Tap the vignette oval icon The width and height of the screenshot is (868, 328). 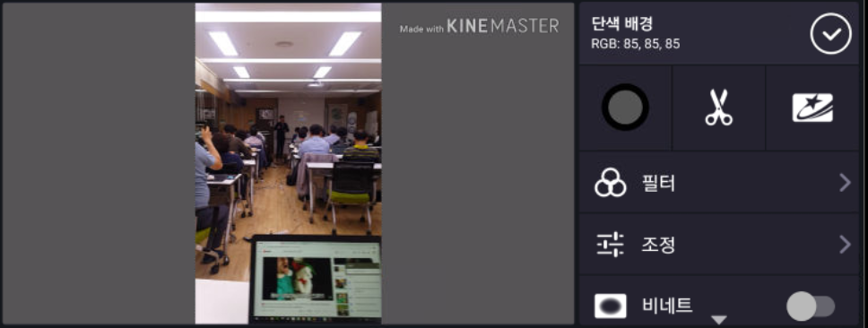pyautogui.click(x=610, y=306)
